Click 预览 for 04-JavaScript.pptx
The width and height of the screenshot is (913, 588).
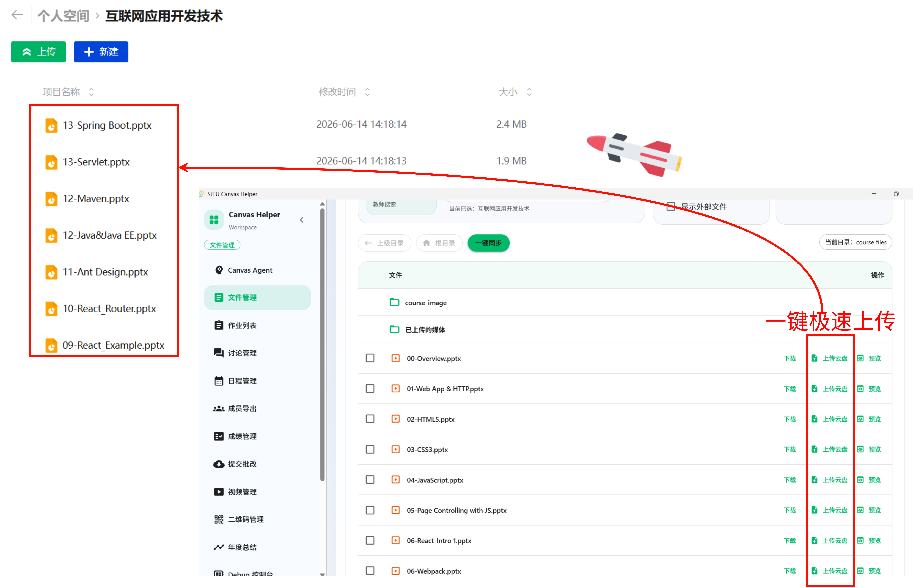point(869,480)
